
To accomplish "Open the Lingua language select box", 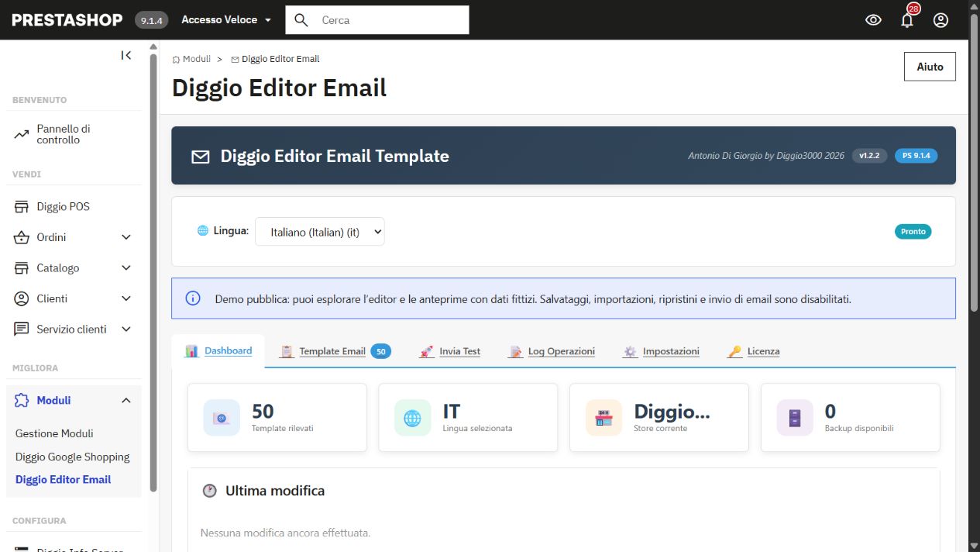I will click(x=320, y=232).
